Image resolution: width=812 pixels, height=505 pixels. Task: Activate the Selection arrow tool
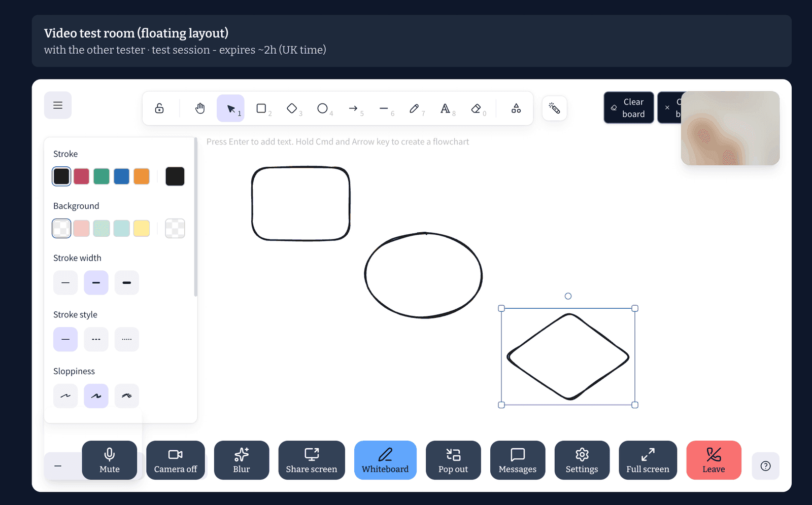tap(231, 109)
